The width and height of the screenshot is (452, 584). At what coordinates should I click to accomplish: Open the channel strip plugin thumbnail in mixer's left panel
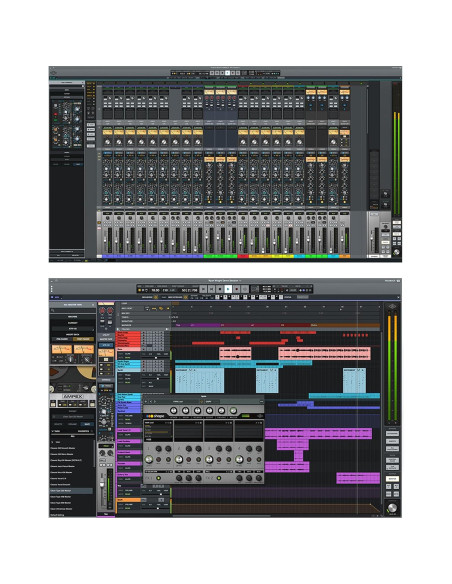[x=67, y=123]
